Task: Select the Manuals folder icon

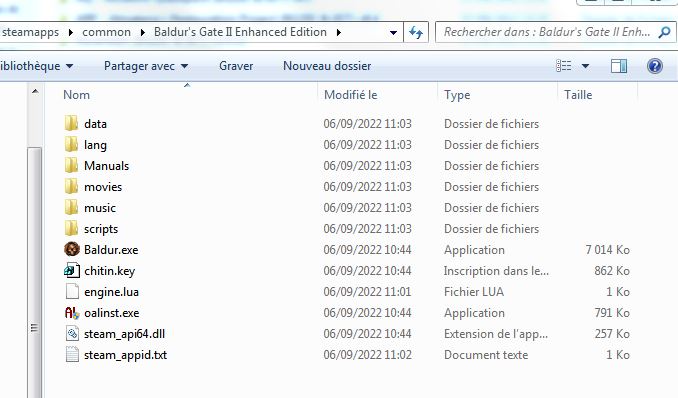Action: pos(71,166)
